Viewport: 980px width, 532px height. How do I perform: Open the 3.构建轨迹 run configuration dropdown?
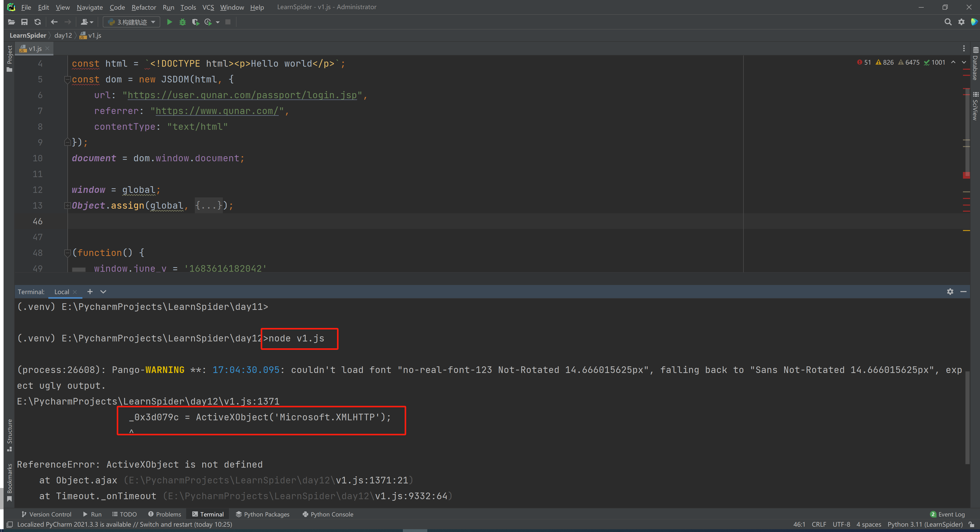(x=132, y=22)
